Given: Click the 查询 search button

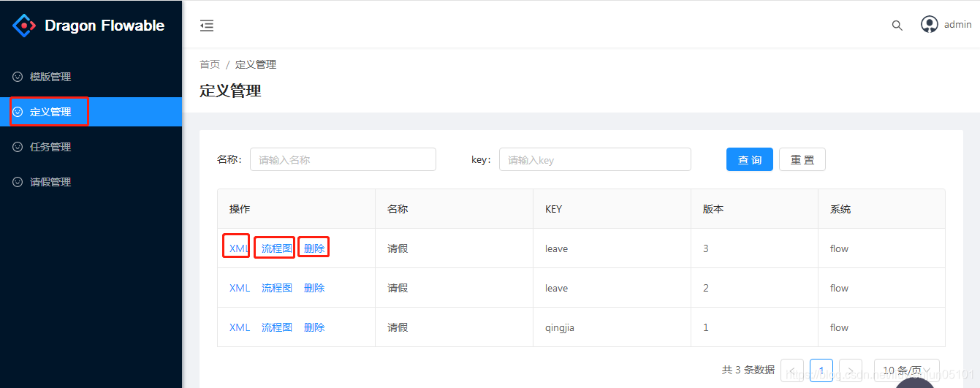Looking at the screenshot, I should (x=750, y=159).
